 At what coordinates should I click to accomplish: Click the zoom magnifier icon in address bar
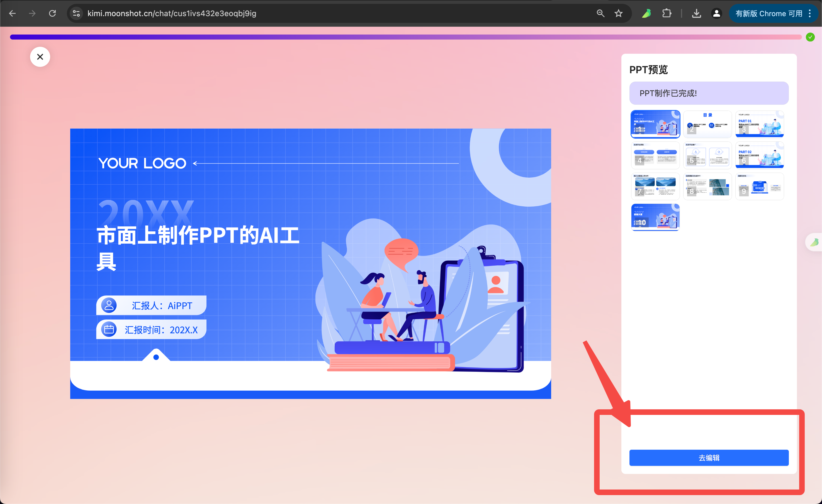point(600,13)
